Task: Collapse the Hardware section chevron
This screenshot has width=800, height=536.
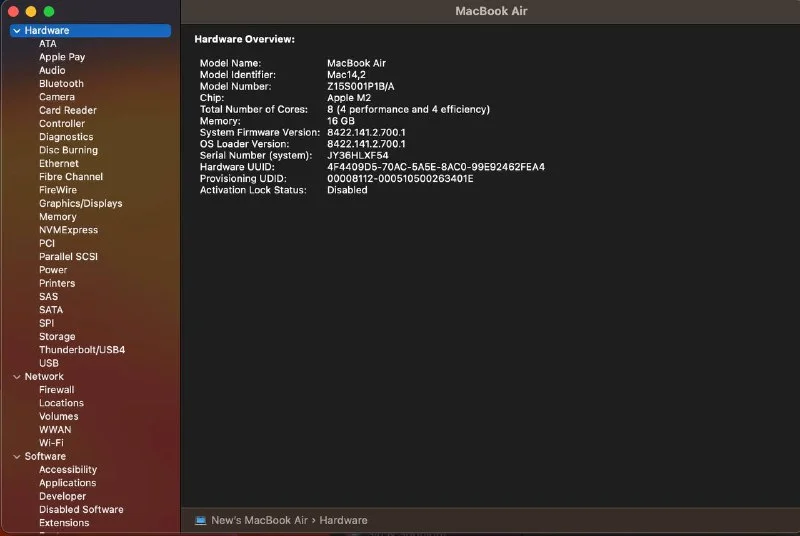Action: point(17,31)
